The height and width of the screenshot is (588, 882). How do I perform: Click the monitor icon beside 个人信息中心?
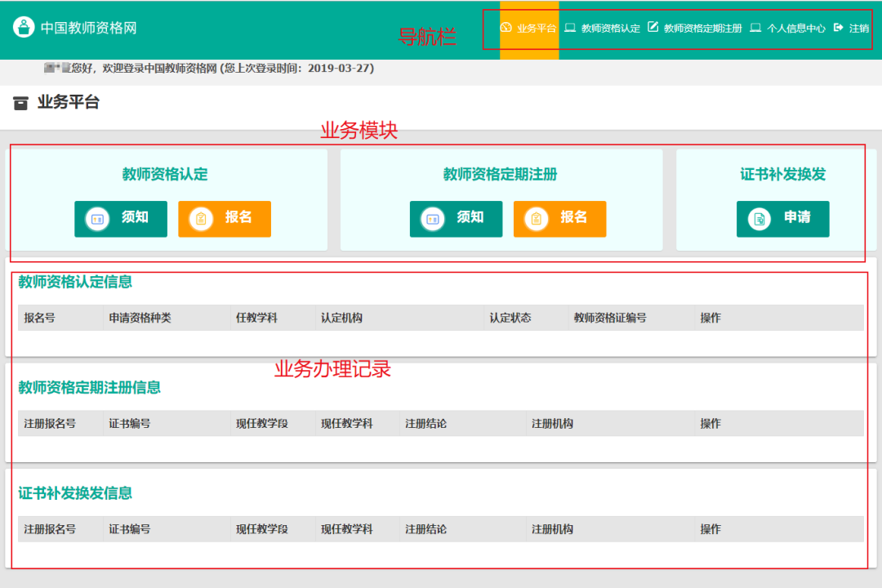(755, 28)
